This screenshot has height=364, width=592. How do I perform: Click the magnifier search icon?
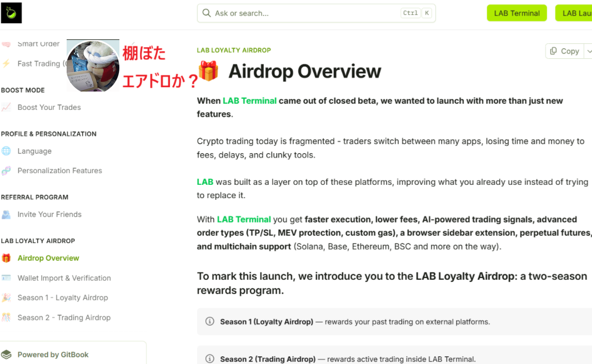[207, 13]
